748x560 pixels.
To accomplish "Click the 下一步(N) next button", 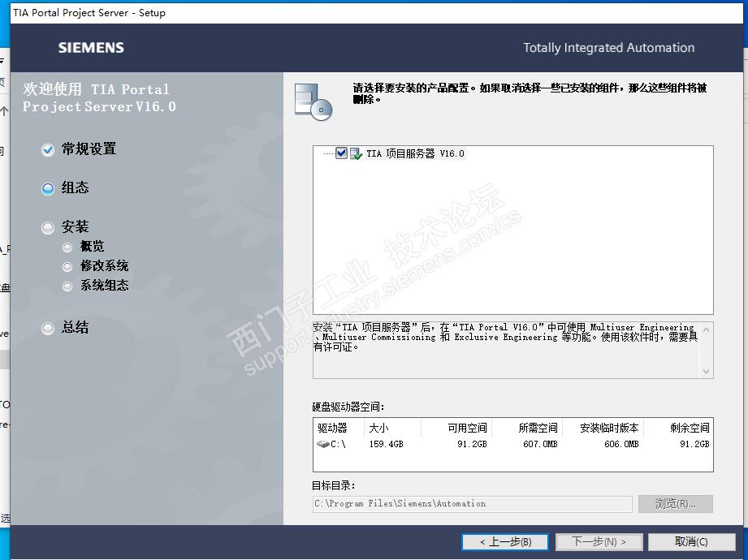I will pyautogui.click(x=599, y=542).
